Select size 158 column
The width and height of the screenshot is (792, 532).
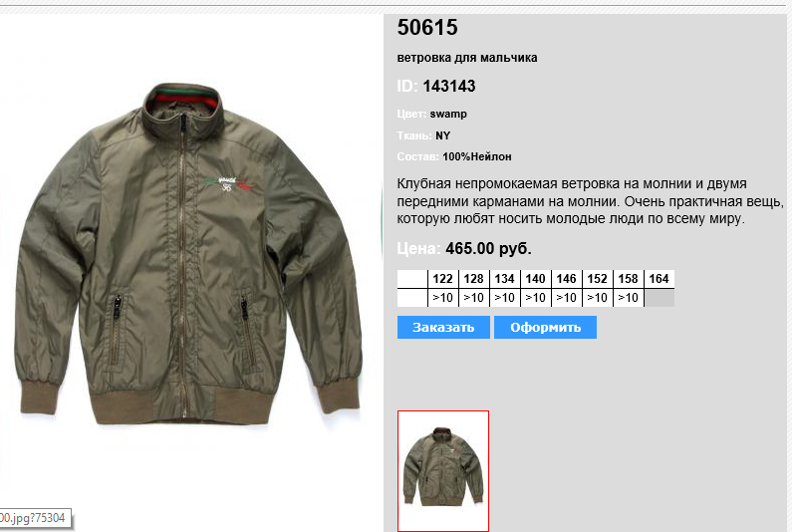pyautogui.click(x=628, y=279)
